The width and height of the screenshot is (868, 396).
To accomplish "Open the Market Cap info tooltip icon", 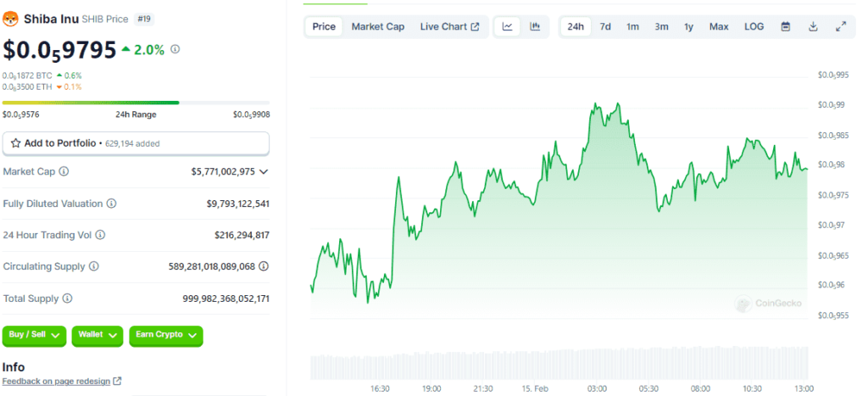I will pyautogui.click(x=64, y=171).
